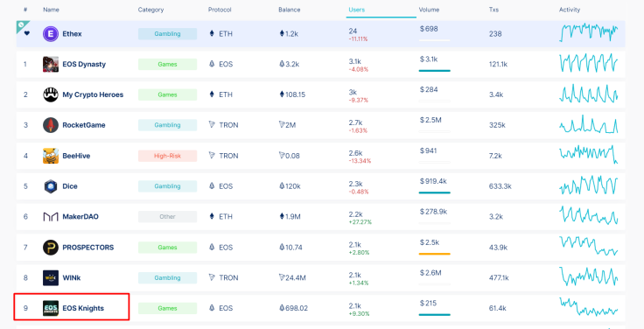Viewport: 644px width, 329px height.
Task: Click the Gambling tag on Ethex row
Action: [168, 34]
